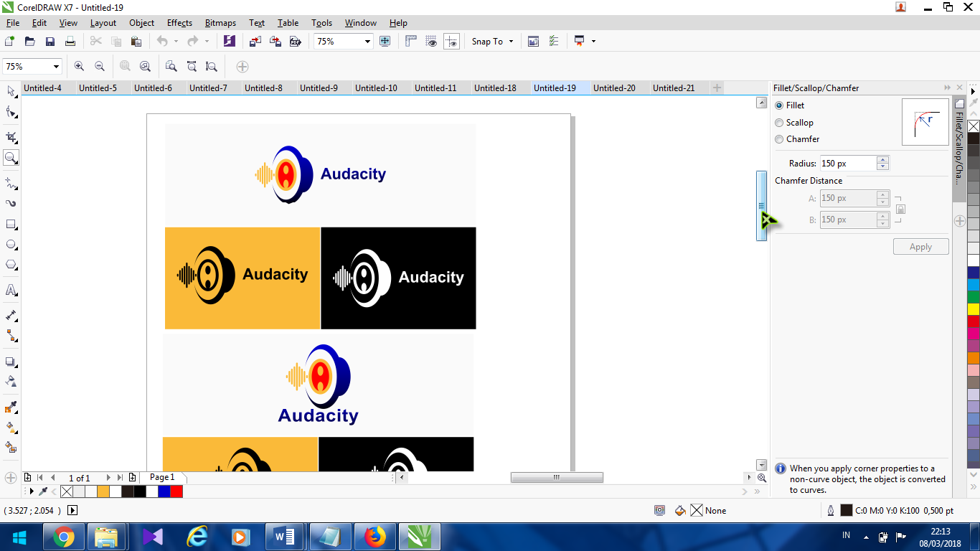Select the Color Eyedropper tool
Viewport: 980px width, 551px height.
[x=11, y=408]
